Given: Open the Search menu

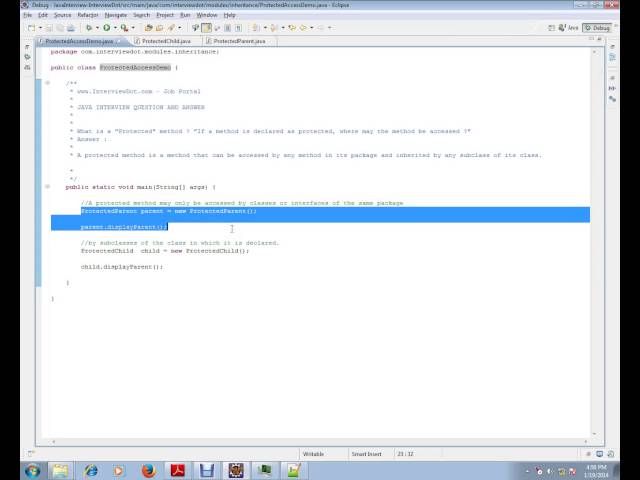Looking at the screenshot, I should [142, 15].
